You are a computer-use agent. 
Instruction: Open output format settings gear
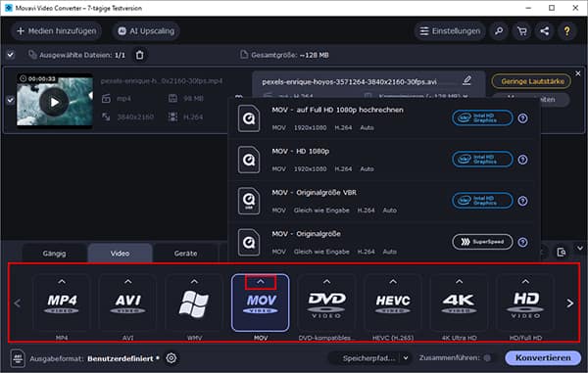tap(171, 358)
